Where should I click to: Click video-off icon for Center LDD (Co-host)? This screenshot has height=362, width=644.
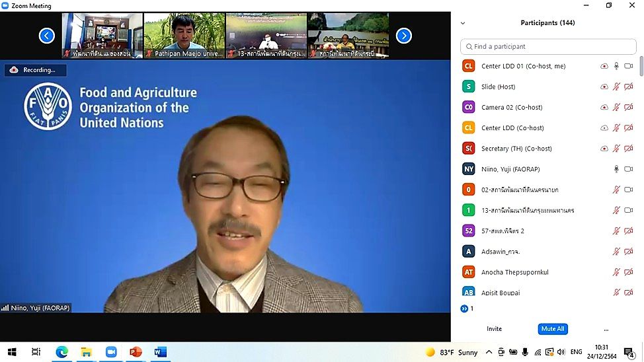[x=628, y=127]
